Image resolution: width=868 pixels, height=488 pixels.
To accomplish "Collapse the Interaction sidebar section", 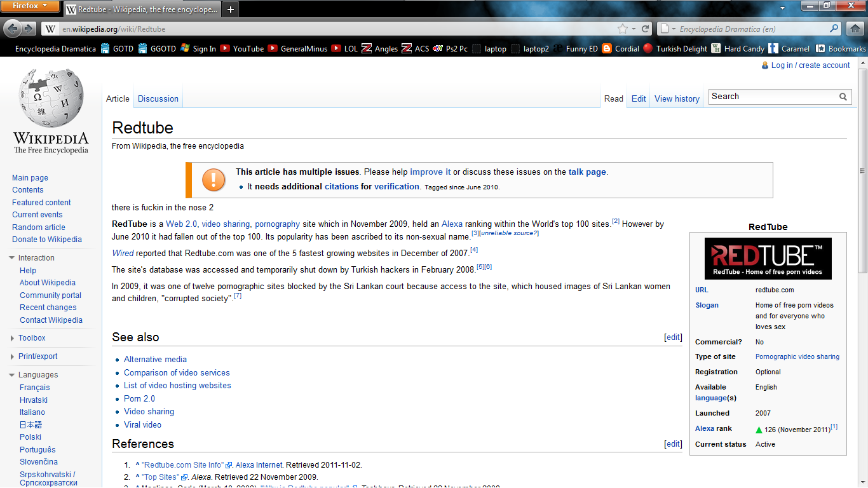I will pos(12,258).
